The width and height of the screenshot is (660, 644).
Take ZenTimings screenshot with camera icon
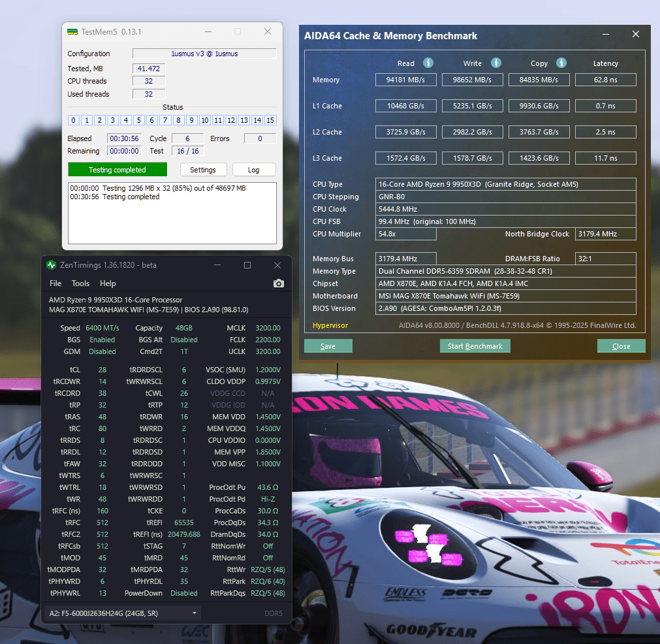[x=278, y=283]
